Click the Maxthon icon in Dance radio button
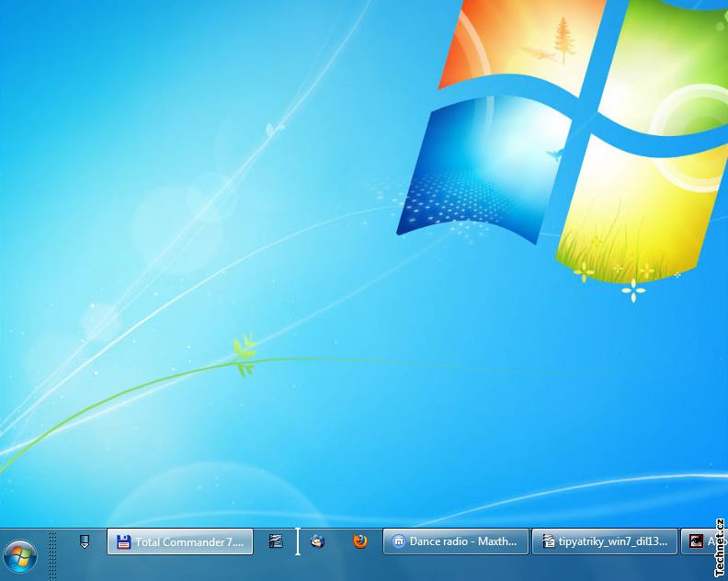Screen dimensions: 728x581 398,542
